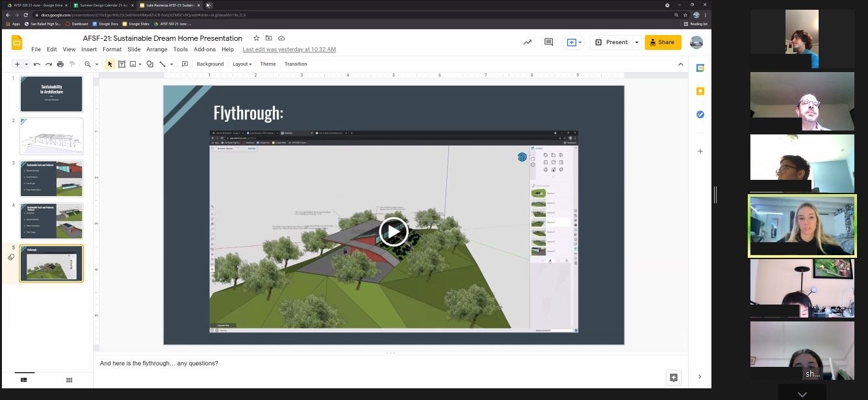Open the zoom level dropdown arrow
The width and height of the screenshot is (868, 400).
point(97,64)
